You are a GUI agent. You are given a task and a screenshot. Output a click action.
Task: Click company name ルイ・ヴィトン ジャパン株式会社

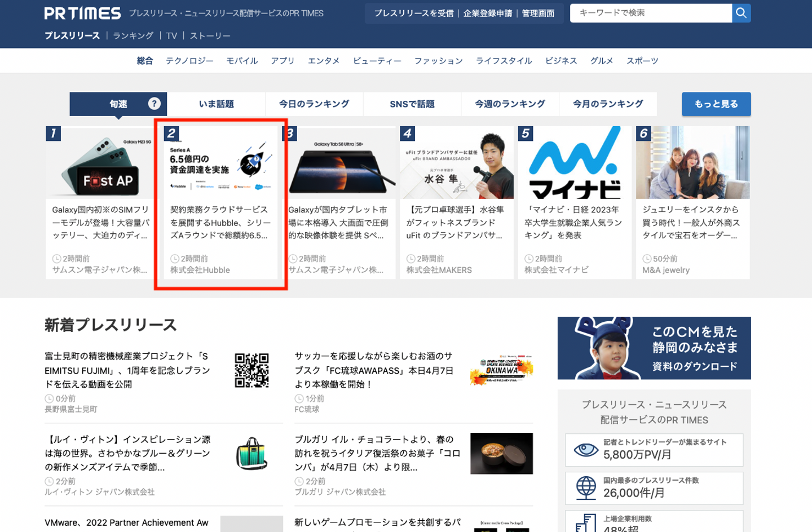tap(100, 492)
